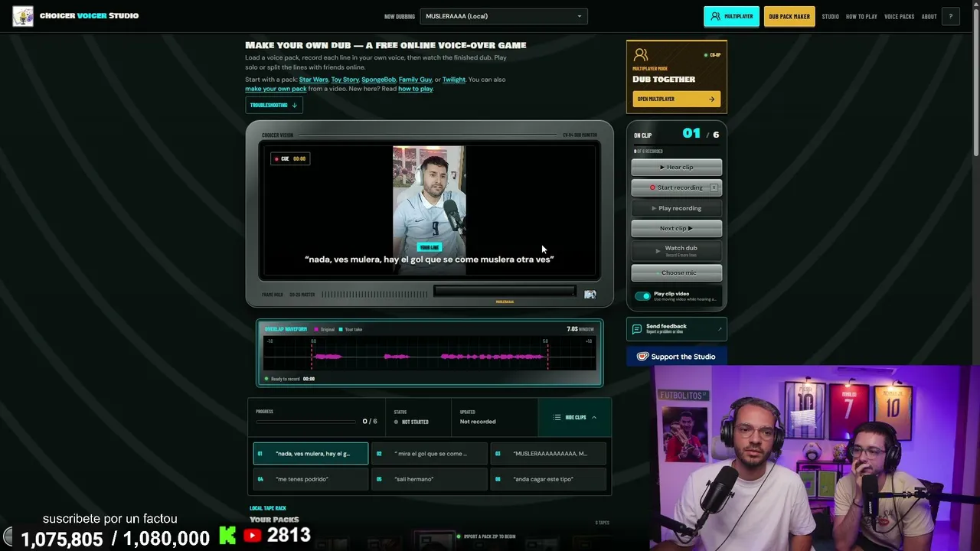Follow the Family Guy pack link
The image size is (980, 551).
[416, 80]
